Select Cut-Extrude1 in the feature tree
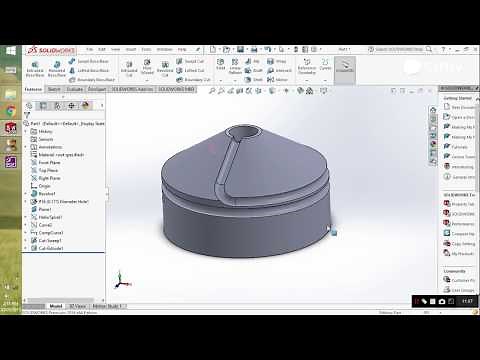Viewport: 480px width, 360px height. 47,248
